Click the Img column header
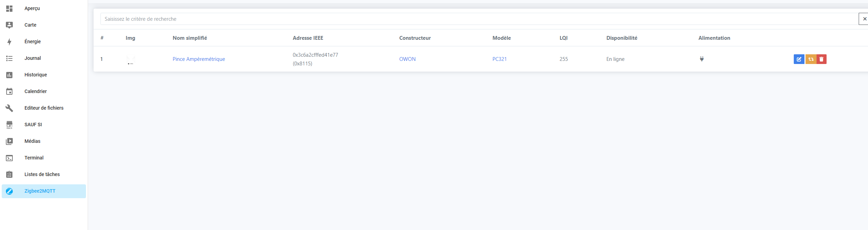868x230 pixels. [131, 38]
